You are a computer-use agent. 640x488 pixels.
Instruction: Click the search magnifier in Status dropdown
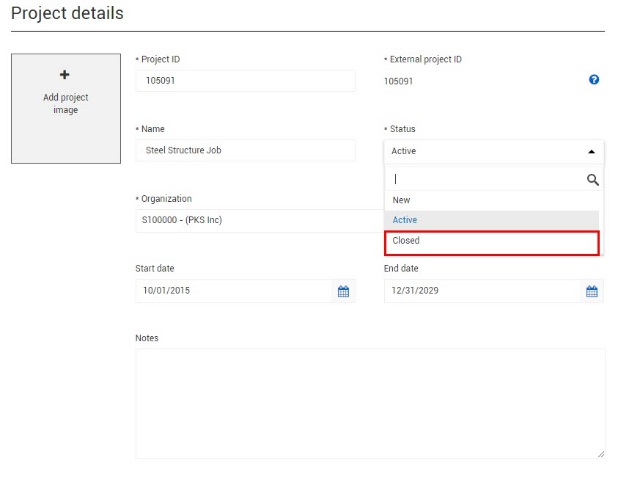coord(593,180)
